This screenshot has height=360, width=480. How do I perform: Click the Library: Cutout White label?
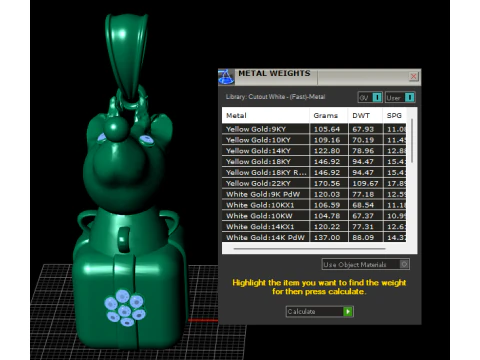[275, 97]
